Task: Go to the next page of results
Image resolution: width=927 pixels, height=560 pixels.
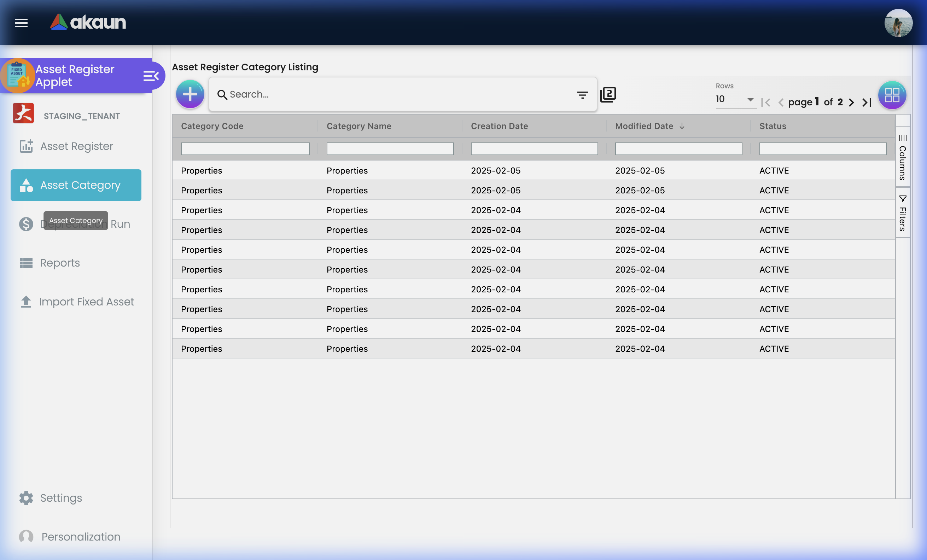Action: click(x=851, y=102)
